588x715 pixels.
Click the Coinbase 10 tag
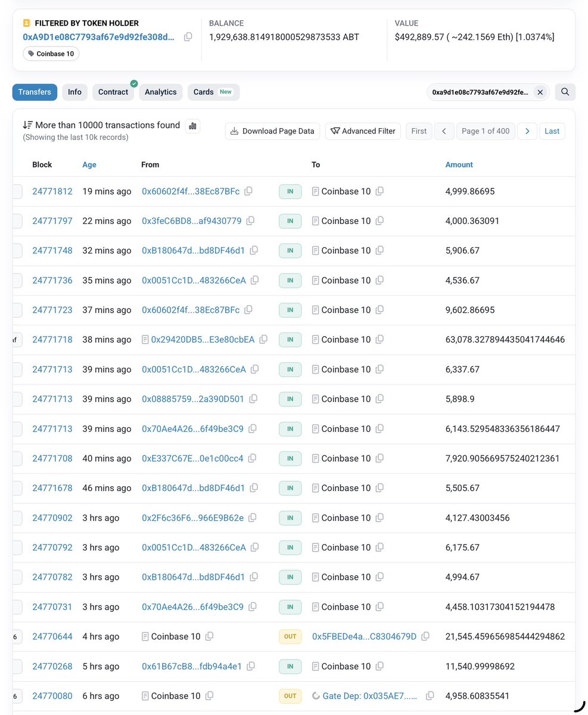coord(51,54)
